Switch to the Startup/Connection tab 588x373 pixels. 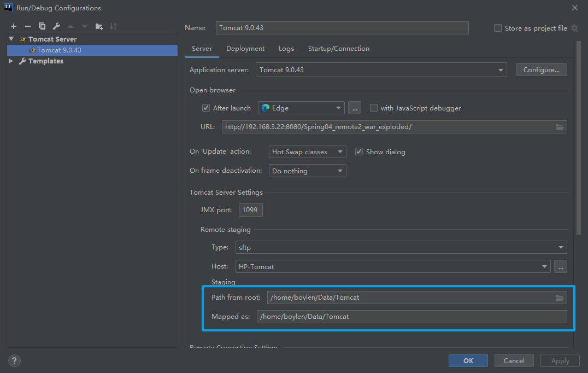[x=339, y=49]
